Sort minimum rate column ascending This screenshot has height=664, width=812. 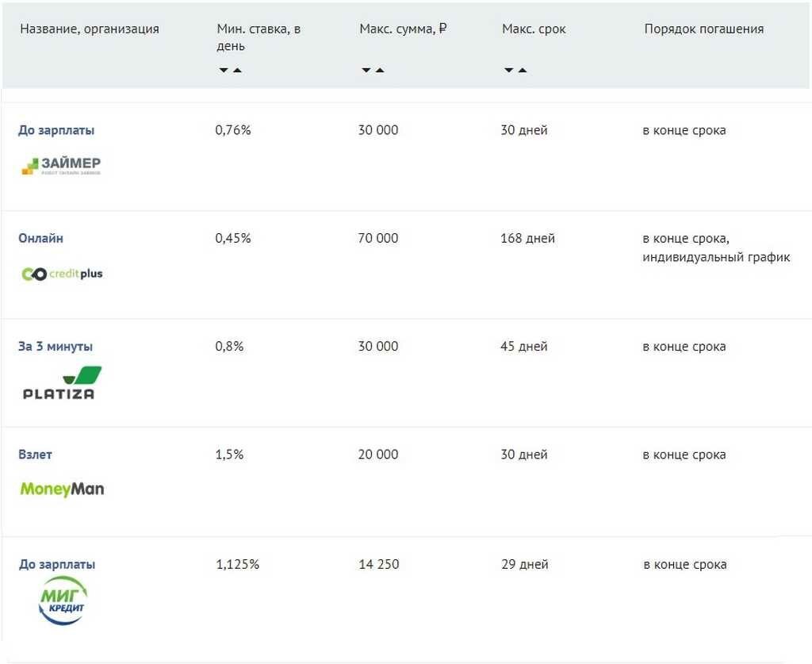(237, 70)
